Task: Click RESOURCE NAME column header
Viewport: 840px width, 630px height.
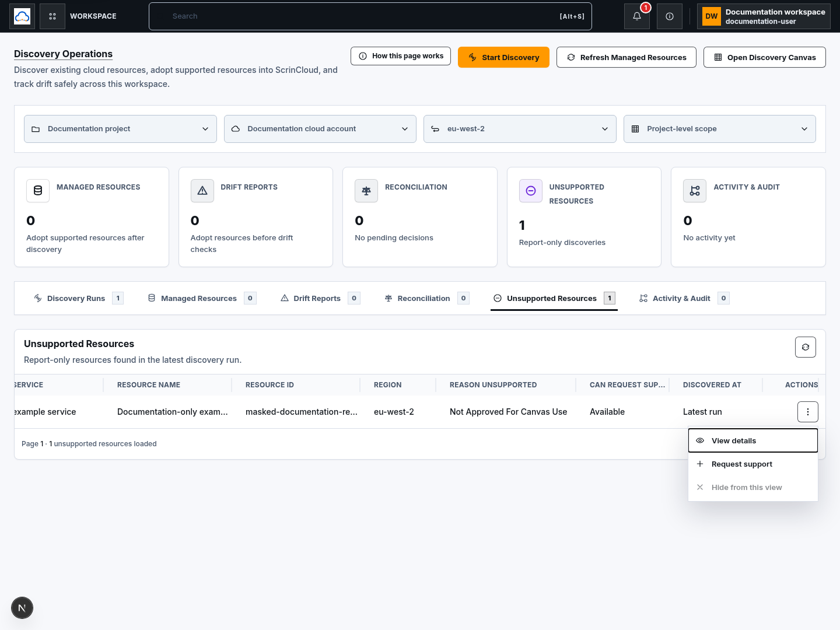Action: (149, 385)
